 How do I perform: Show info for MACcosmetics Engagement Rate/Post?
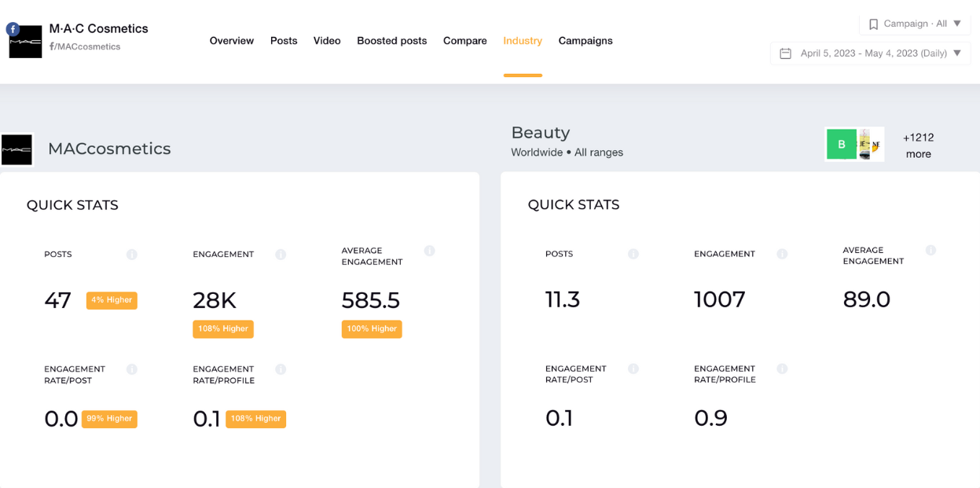point(132,369)
